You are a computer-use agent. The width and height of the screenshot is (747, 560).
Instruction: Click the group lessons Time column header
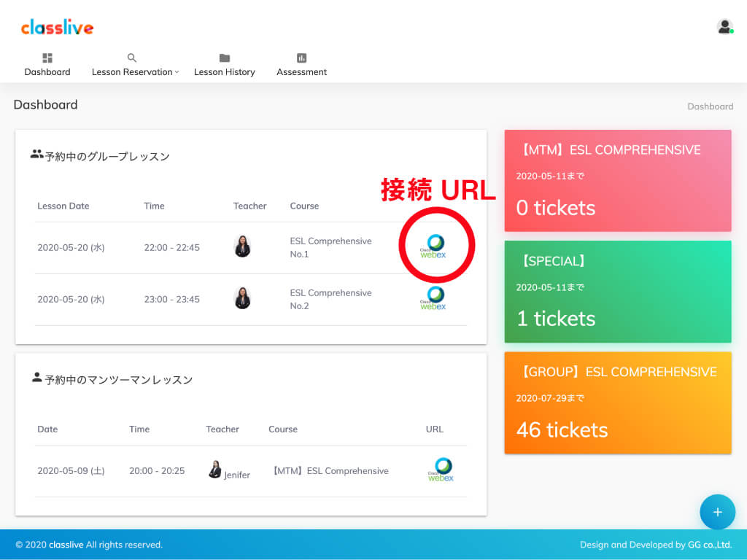(155, 206)
